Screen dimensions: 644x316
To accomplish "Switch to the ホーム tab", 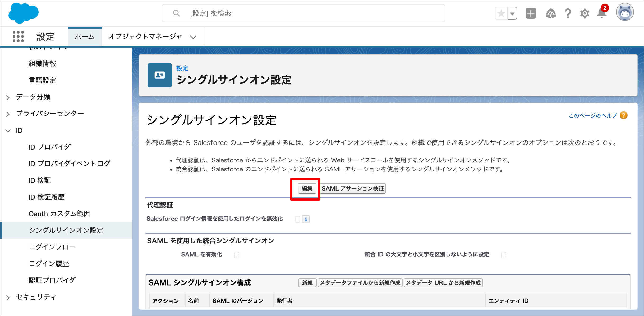I will pyautogui.click(x=85, y=37).
